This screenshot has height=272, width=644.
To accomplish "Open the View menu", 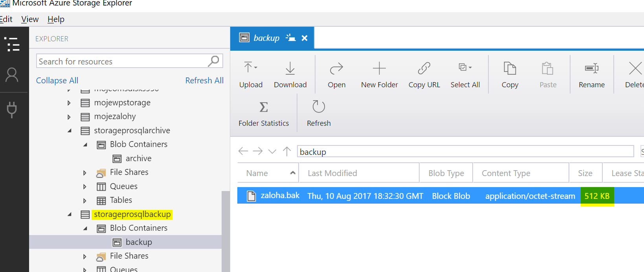I will tap(30, 19).
